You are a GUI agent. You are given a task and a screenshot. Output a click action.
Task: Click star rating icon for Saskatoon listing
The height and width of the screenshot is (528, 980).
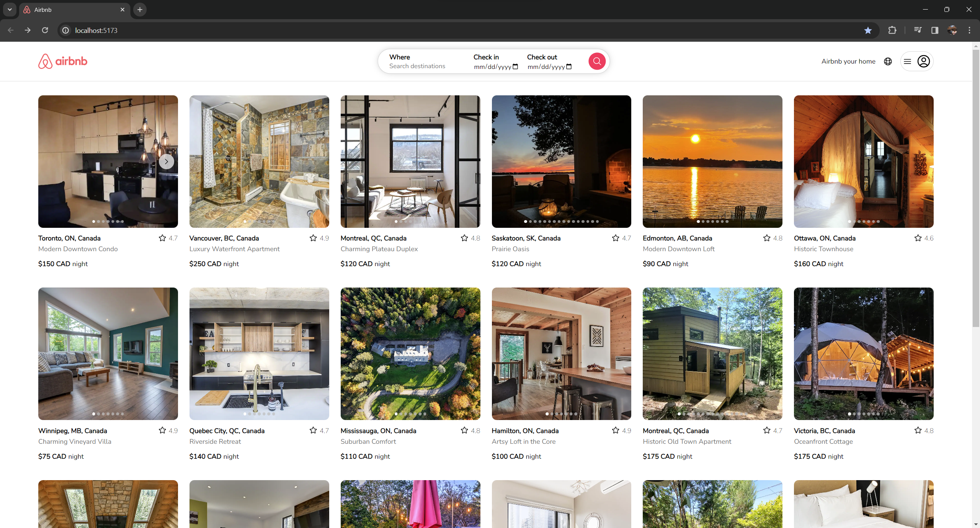click(616, 238)
